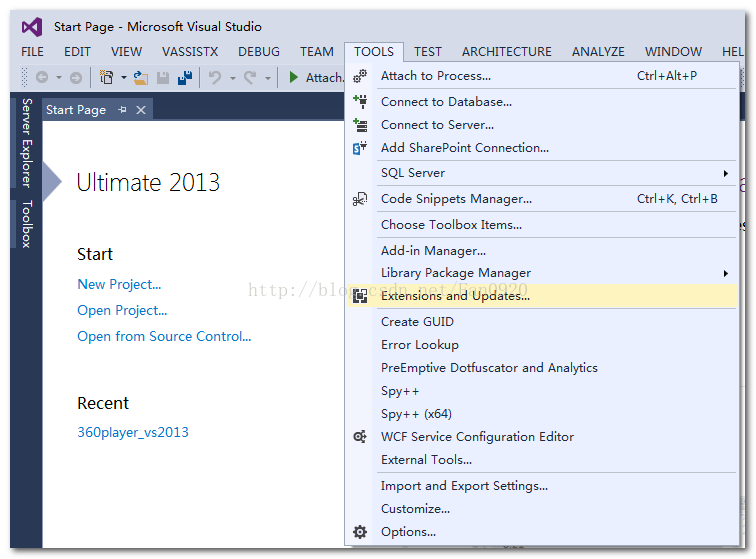756x559 pixels.
Task: Open recent project 360player_vs2013
Action: click(x=133, y=432)
